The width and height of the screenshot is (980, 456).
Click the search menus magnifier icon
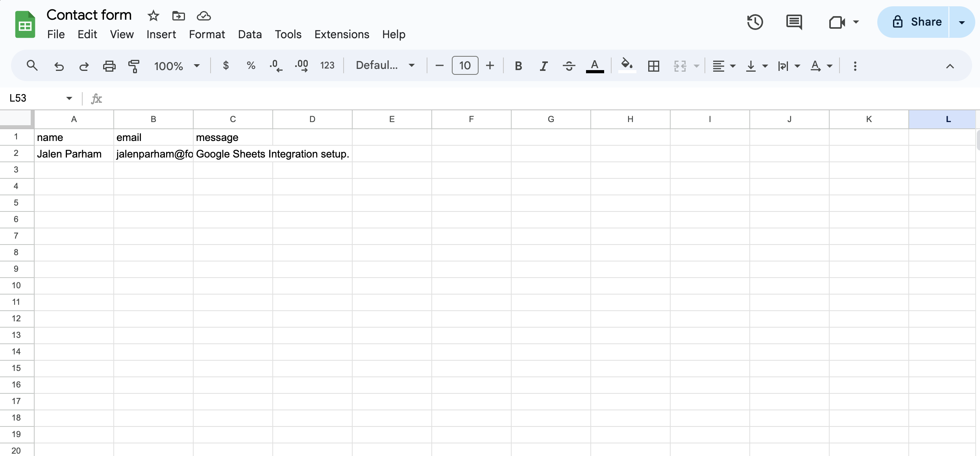point(32,66)
